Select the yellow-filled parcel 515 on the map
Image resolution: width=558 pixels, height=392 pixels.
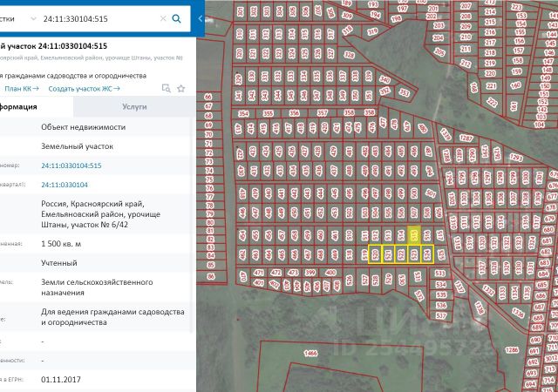[x=414, y=235]
